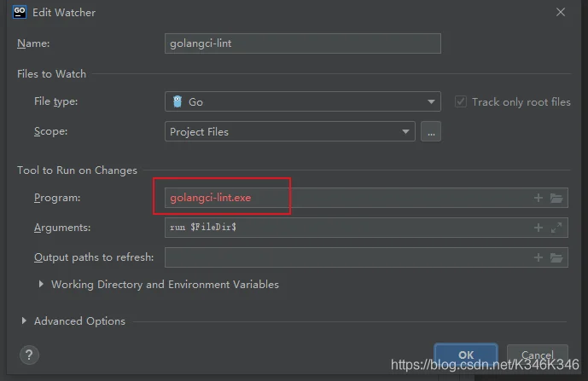
Task: Click the "Files to Watch" section heading
Action: 51,74
